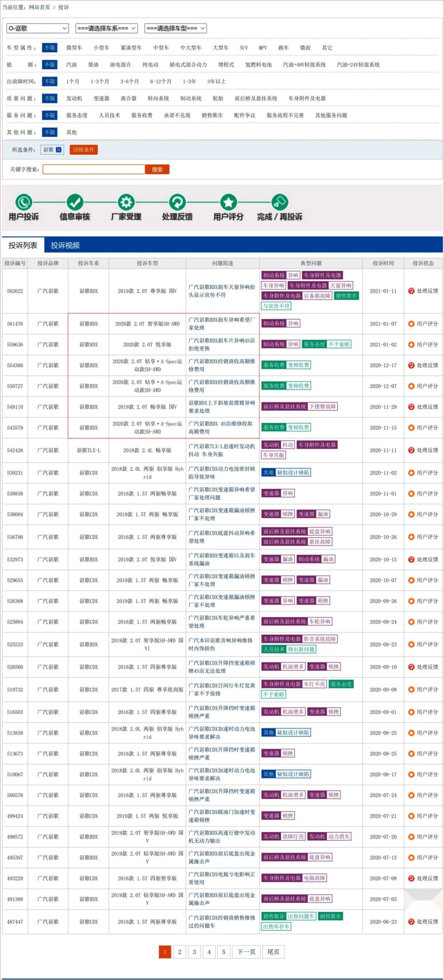Click the 投诉时间 column header

pyautogui.click(x=383, y=263)
